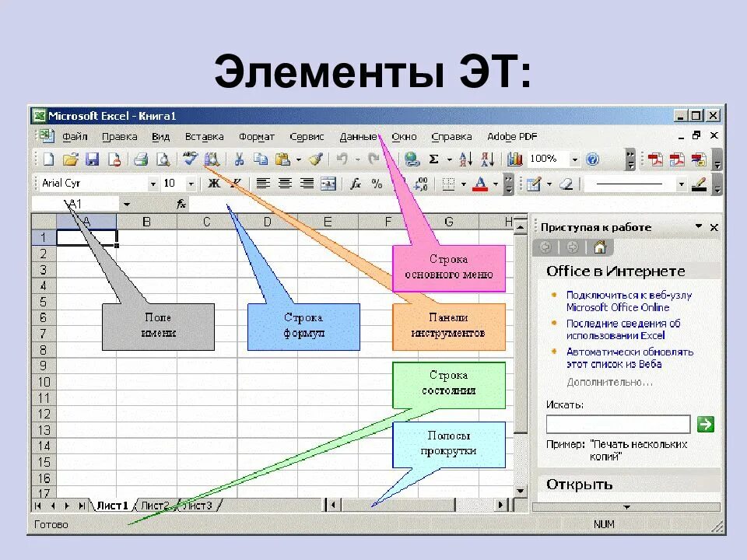Click Последние сведения об использовании Excel link
Viewport: 747px width, 560px height.
pyautogui.click(x=623, y=330)
